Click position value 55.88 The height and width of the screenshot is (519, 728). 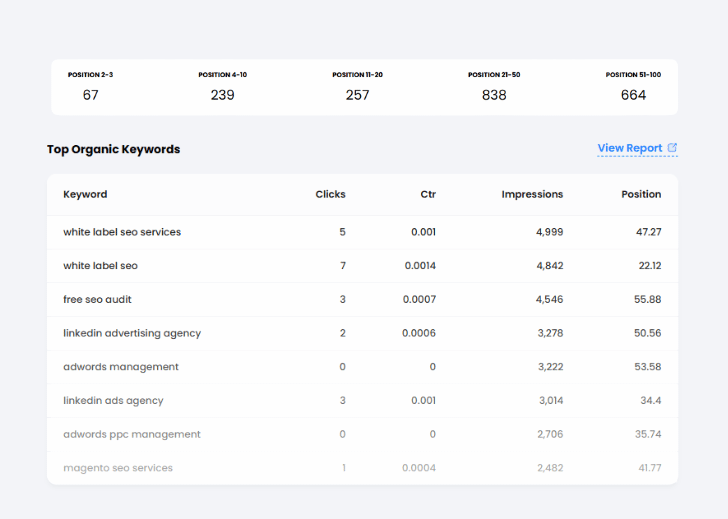[x=648, y=299]
